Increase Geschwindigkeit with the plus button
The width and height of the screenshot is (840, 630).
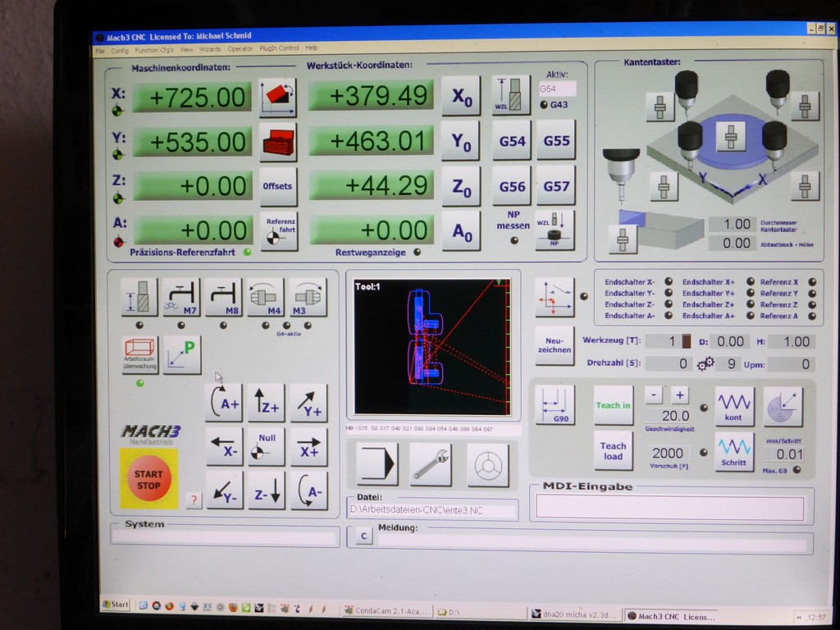(679, 395)
